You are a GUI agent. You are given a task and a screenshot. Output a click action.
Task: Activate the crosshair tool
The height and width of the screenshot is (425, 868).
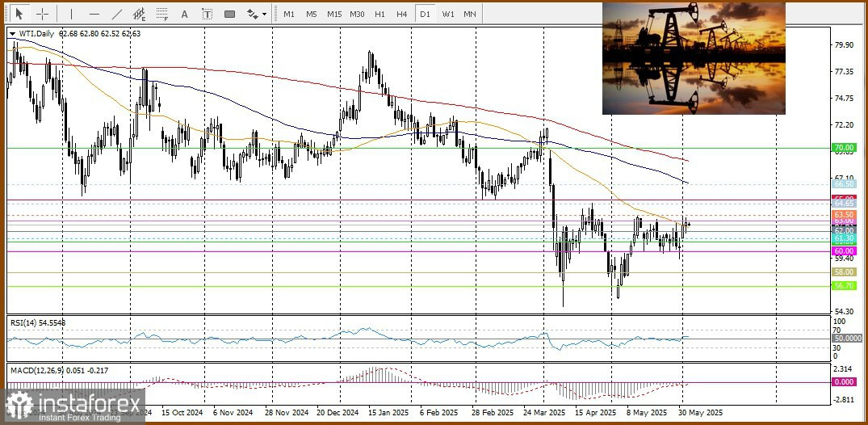42,14
